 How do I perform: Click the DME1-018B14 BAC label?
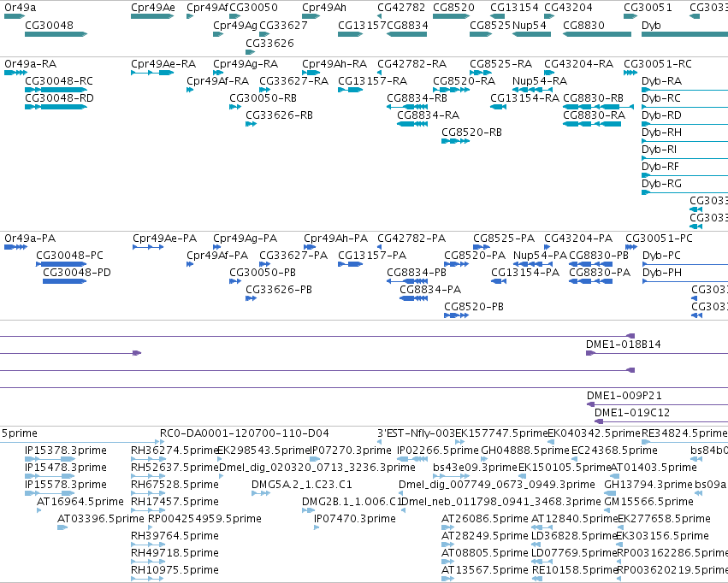point(623,344)
